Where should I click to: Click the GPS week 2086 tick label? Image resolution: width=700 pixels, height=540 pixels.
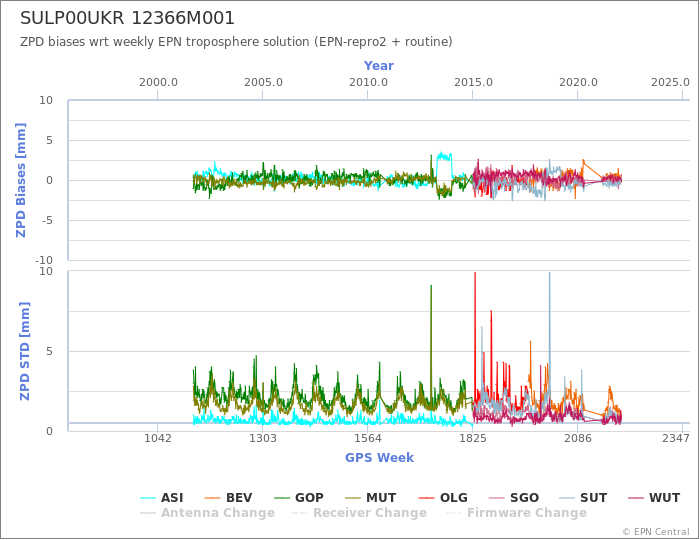point(578,438)
